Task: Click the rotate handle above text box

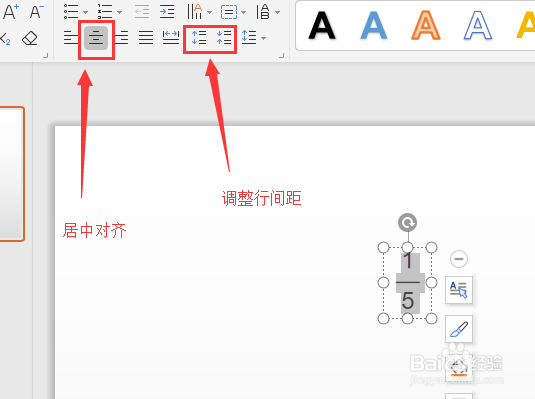Action: click(407, 223)
